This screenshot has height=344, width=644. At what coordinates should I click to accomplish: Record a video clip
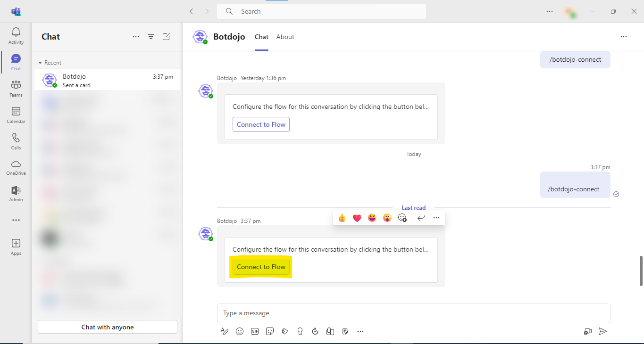tap(588, 331)
